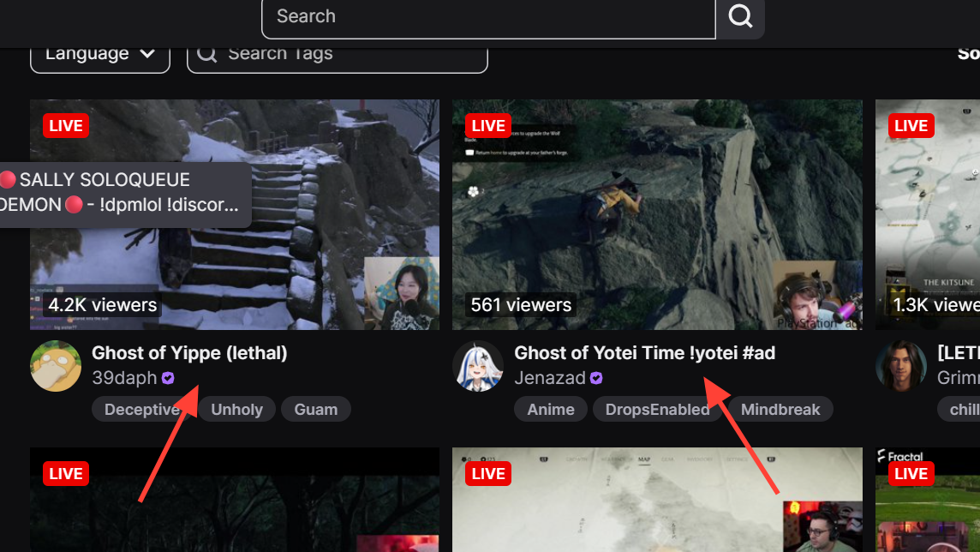
Task: Open Jenazad stream thumbnail with 561 viewers
Action: pos(657,214)
